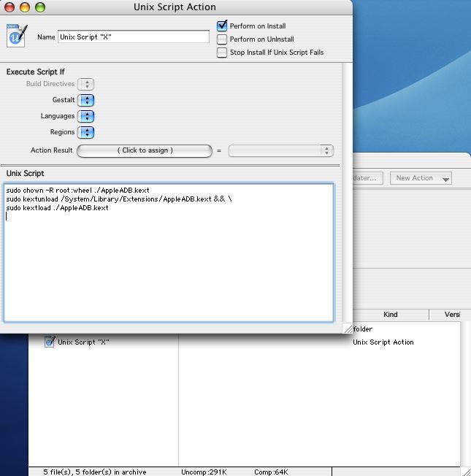Click the "Click to assign" Action Result button

click(145, 150)
